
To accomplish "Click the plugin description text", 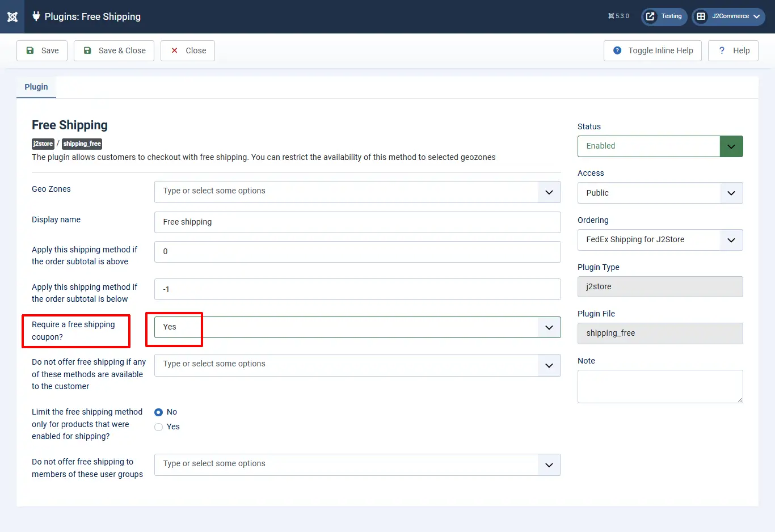I will [264, 157].
